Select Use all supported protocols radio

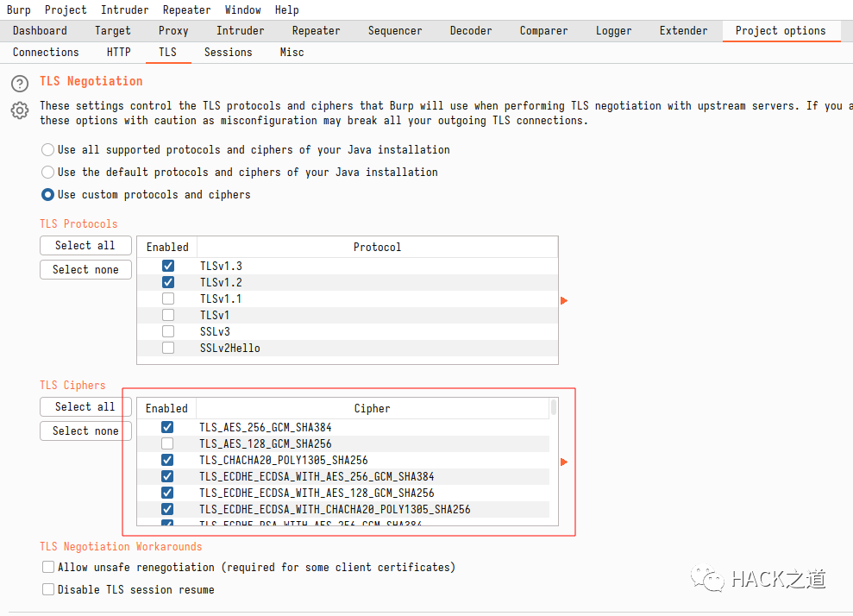(48, 149)
